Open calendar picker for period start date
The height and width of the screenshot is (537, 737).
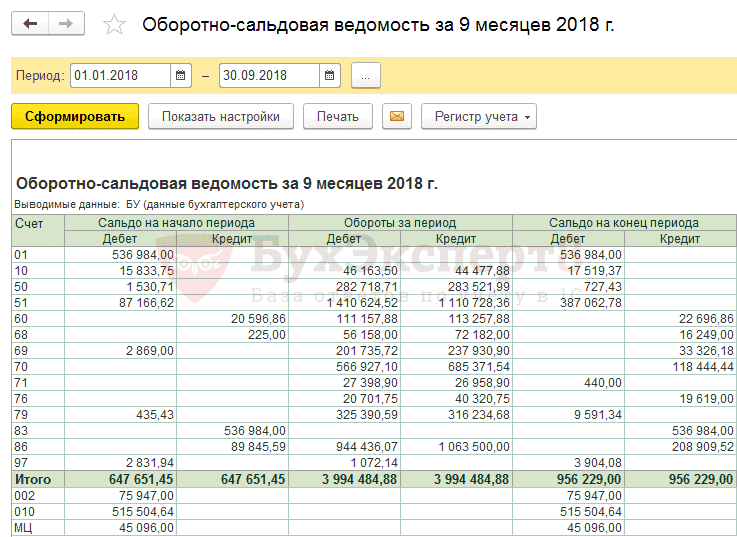coord(180,76)
